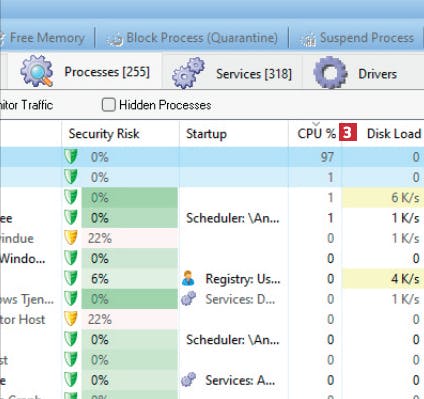Switch to the Services [318] tab

pos(232,73)
